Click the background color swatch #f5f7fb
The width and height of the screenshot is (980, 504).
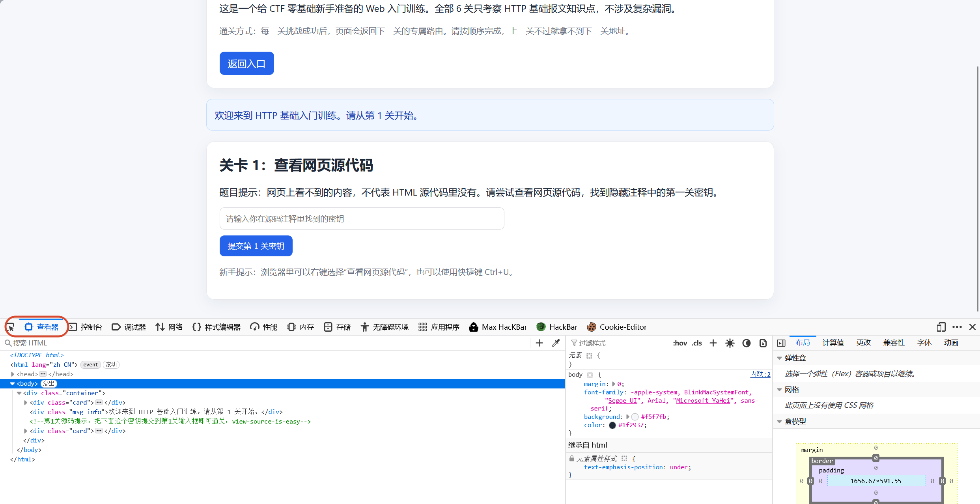tap(635, 417)
